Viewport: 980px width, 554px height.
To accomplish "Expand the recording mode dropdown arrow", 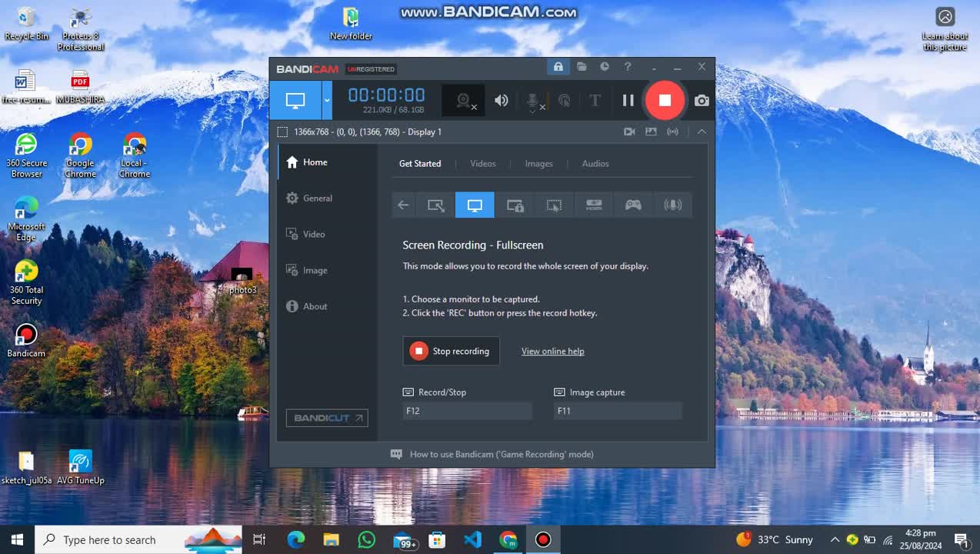I will (327, 100).
